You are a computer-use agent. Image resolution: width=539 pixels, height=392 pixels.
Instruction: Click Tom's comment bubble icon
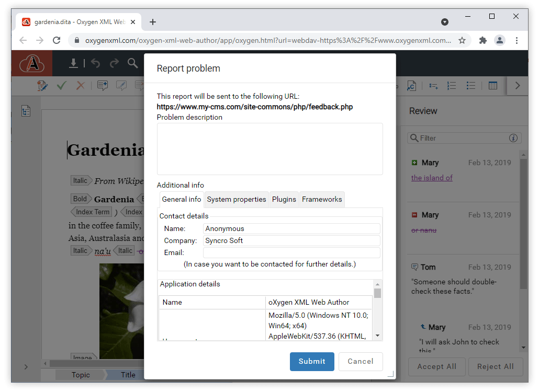tap(415, 267)
